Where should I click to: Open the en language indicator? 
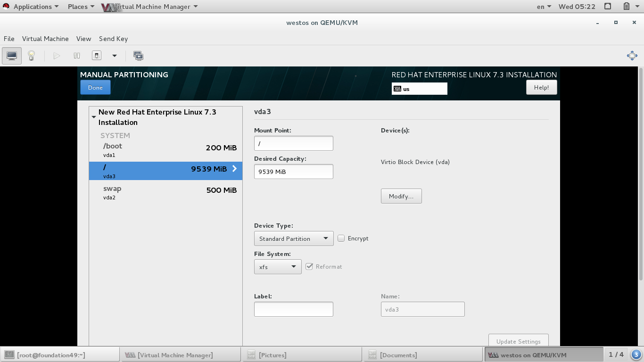pos(544,7)
